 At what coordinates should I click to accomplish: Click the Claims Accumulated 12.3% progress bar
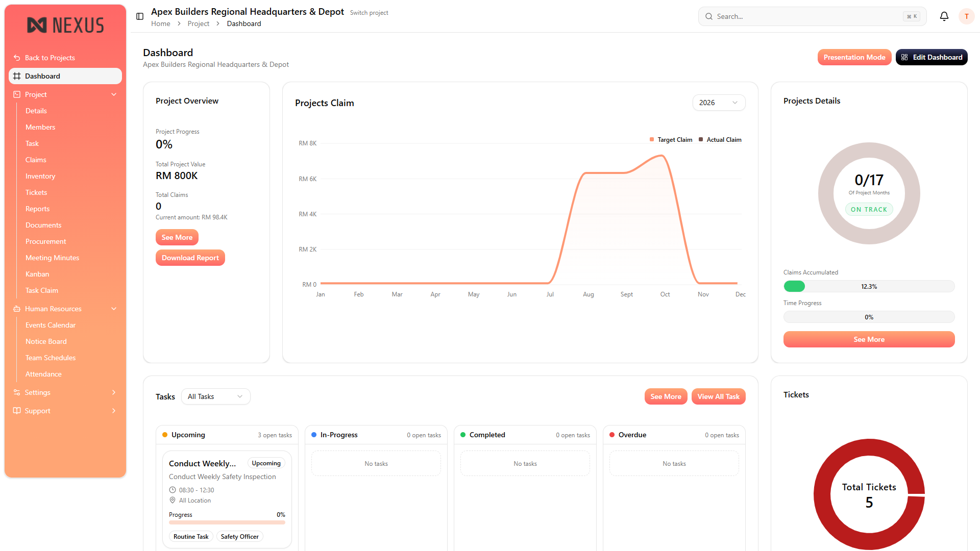869,286
